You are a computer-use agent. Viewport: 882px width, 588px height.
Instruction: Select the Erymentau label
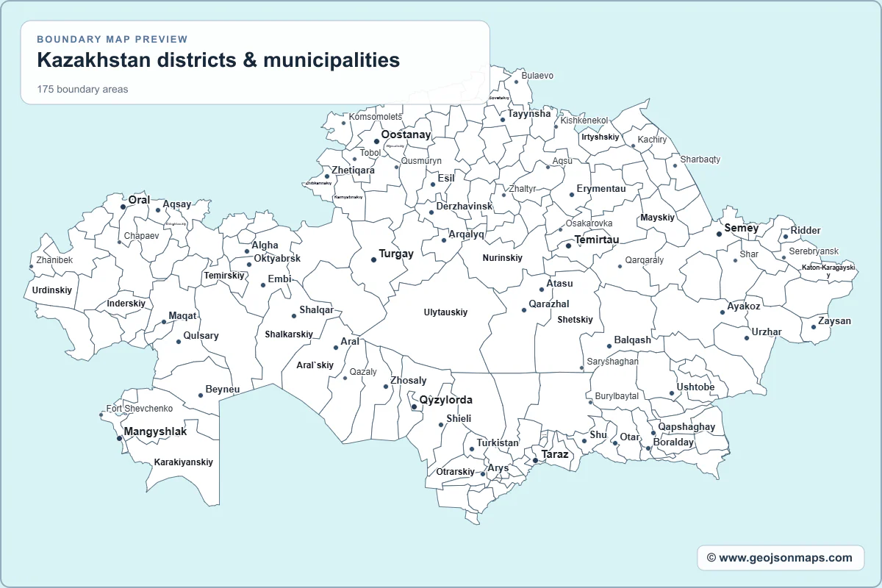601,189
